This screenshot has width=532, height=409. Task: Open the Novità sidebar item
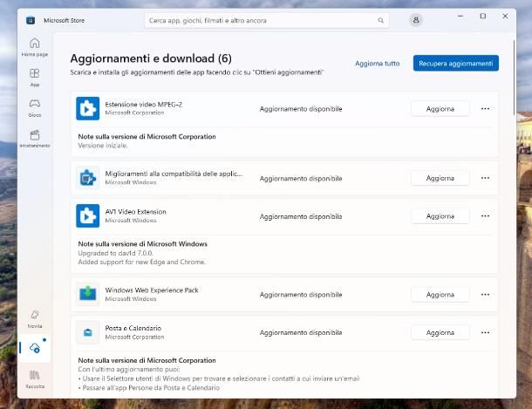(35, 319)
